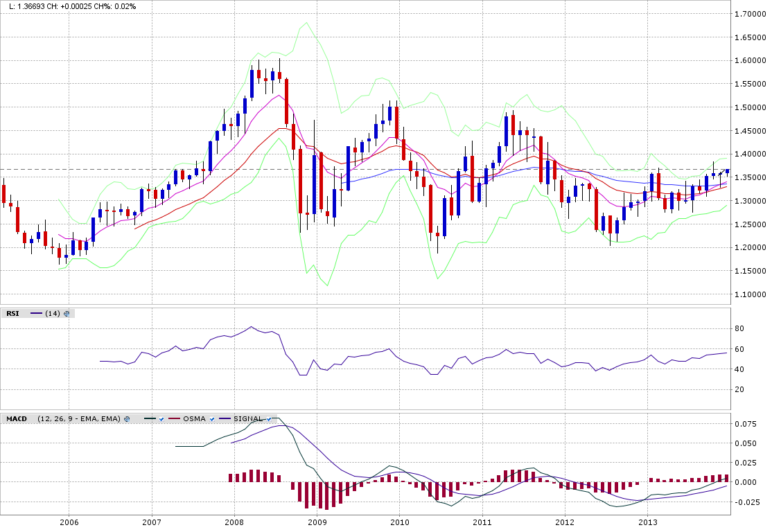Click the 1.20000 price axis label
This screenshot has height=532, width=772.
[751, 247]
